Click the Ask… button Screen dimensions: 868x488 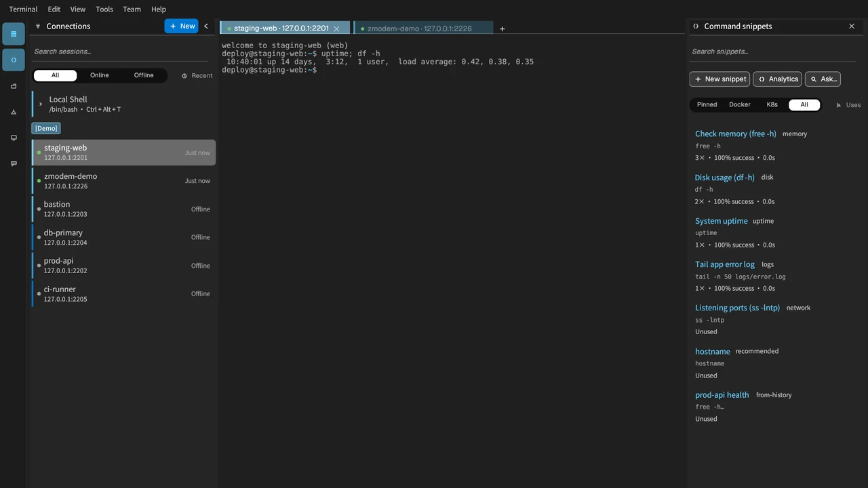[x=823, y=79]
